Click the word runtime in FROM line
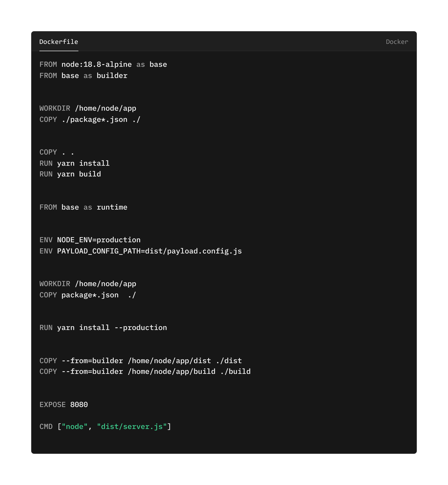Image resolution: width=448 pixels, height=485 pixels. pyautogui.click(x=112, y=207)
